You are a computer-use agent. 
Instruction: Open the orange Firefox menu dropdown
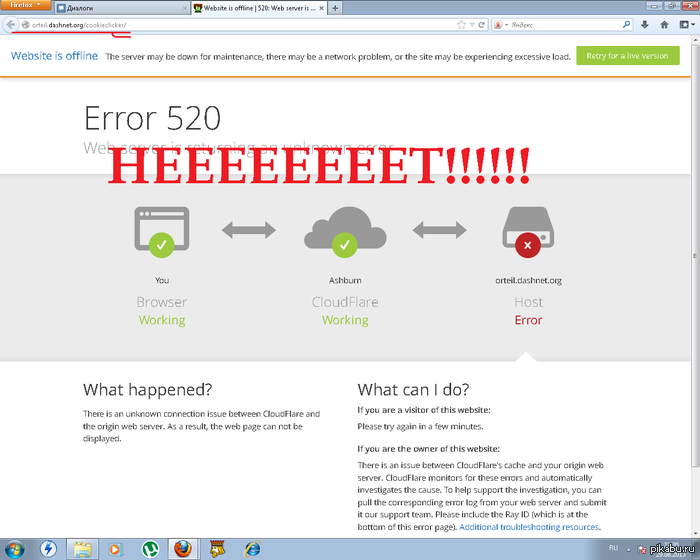tap(24, 6)
